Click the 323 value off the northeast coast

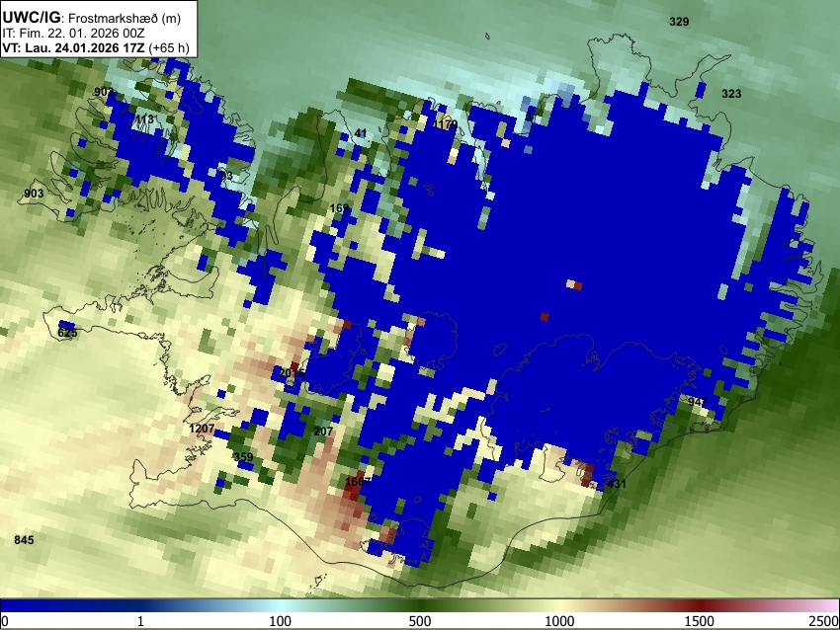[x=731, y=94]
